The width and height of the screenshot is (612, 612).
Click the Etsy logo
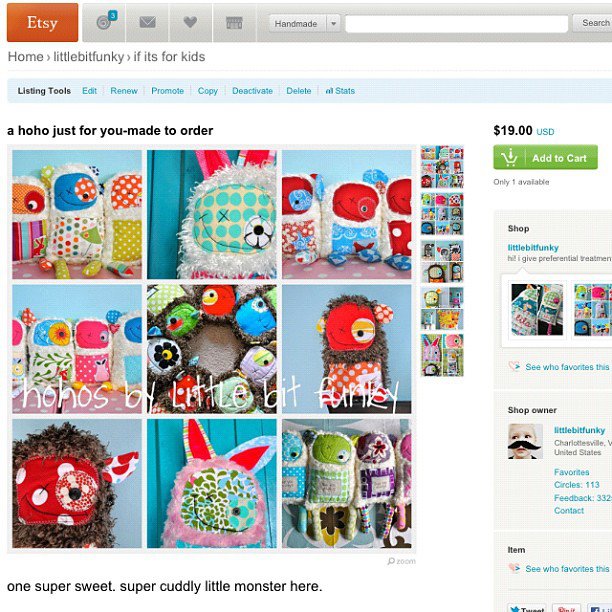[43, 22]
